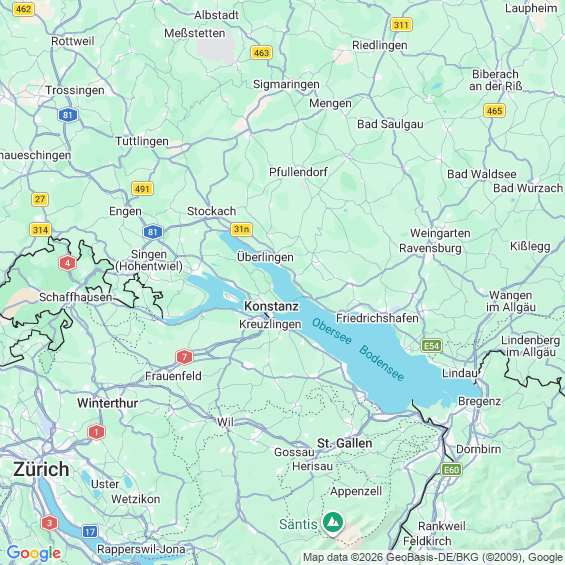Click the Map data copyright text

(433, 557)
